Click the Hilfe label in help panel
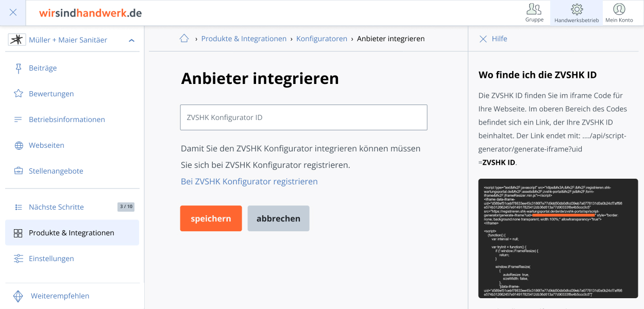This screenshot has width=644, height=309. (x=499, y=39)
